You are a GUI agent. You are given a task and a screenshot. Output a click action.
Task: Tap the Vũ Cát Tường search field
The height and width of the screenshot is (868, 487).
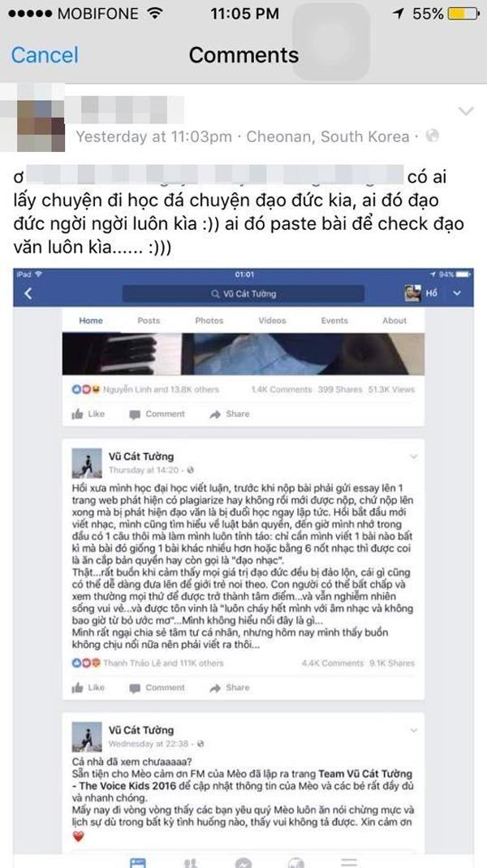coord(243,294)
